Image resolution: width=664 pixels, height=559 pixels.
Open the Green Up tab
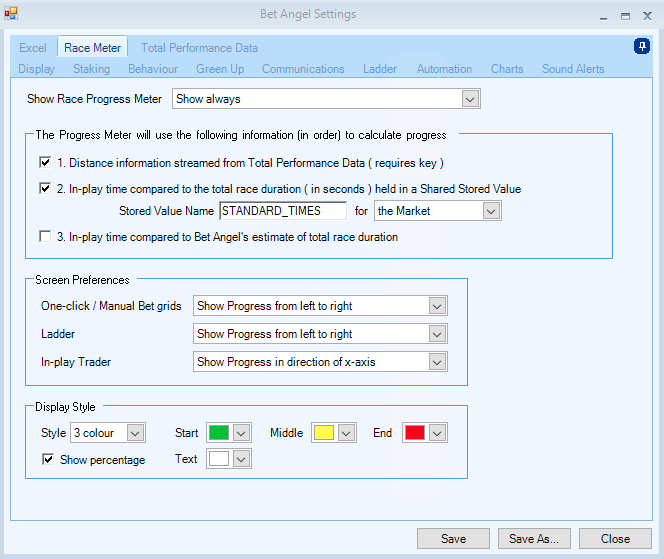(x=220, y=69)
